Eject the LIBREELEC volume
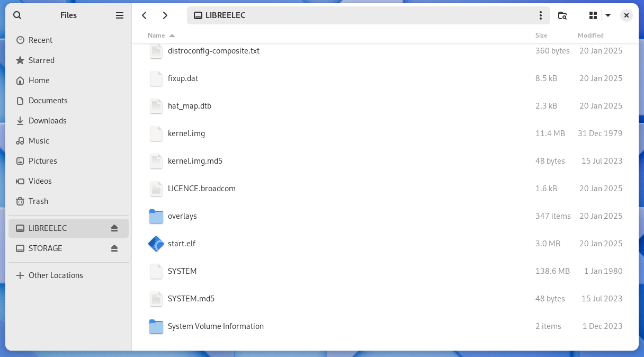 114,228
